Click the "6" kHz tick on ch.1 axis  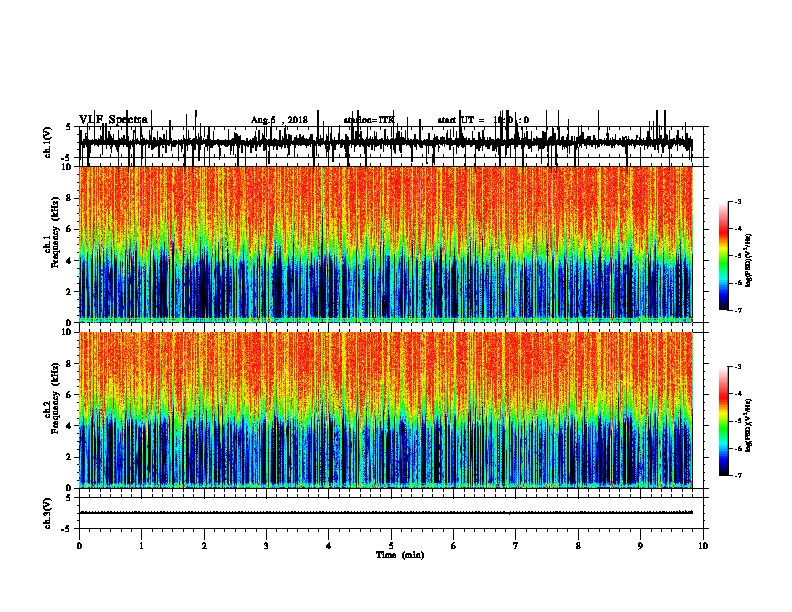pos(69,229)
